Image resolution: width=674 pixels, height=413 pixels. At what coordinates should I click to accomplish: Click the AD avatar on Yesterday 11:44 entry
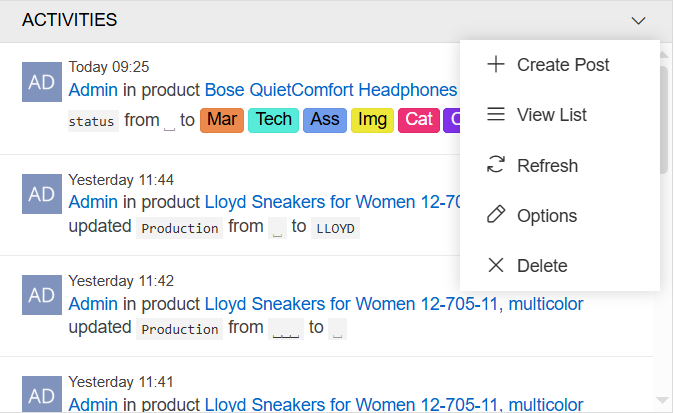click(x=42, y=193)
